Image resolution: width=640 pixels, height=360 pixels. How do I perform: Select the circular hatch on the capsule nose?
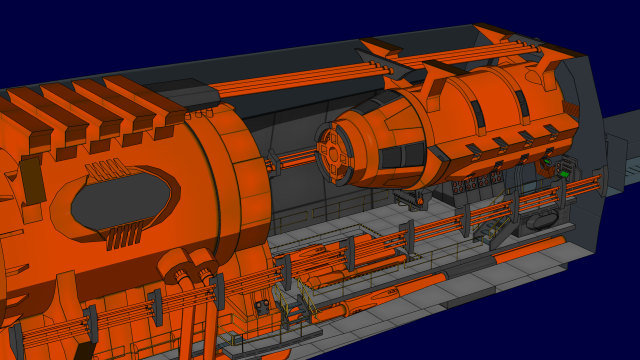(334, 154)
